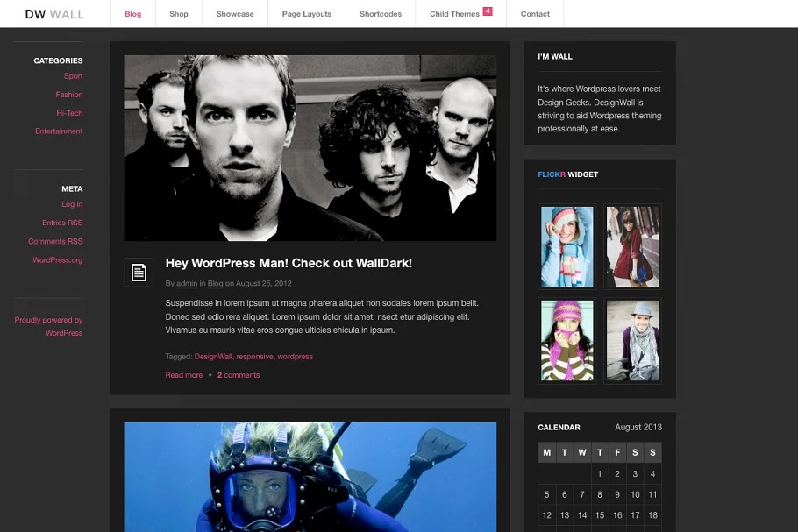Viewport: 798px width, 532px height.
Task: Go to the Showcase page
Action: pyautogui.click(x=235, y=14)
